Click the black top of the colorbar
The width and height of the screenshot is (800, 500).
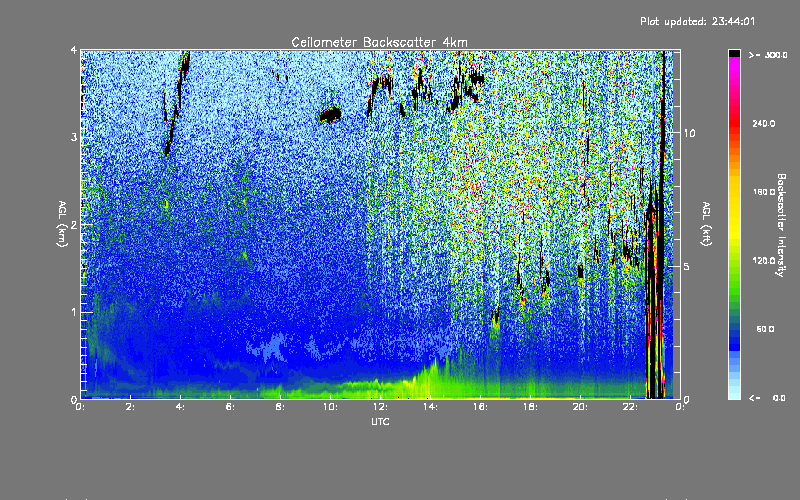(734, 53)
